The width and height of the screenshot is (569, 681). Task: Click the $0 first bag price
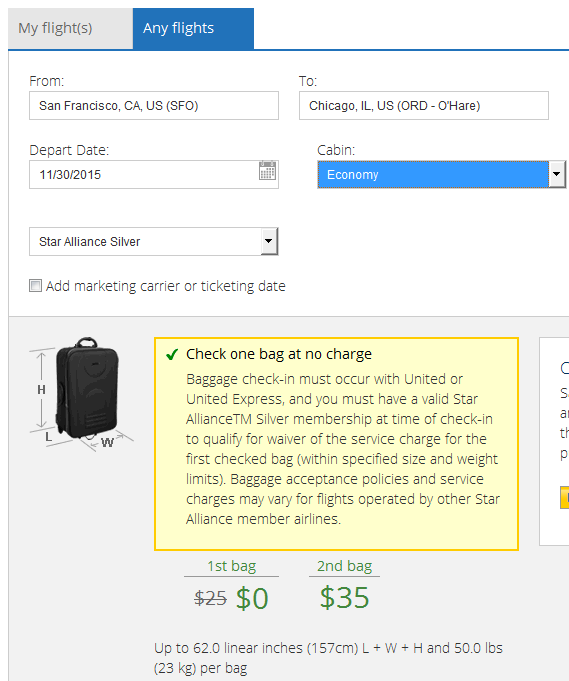pos(252,598)
